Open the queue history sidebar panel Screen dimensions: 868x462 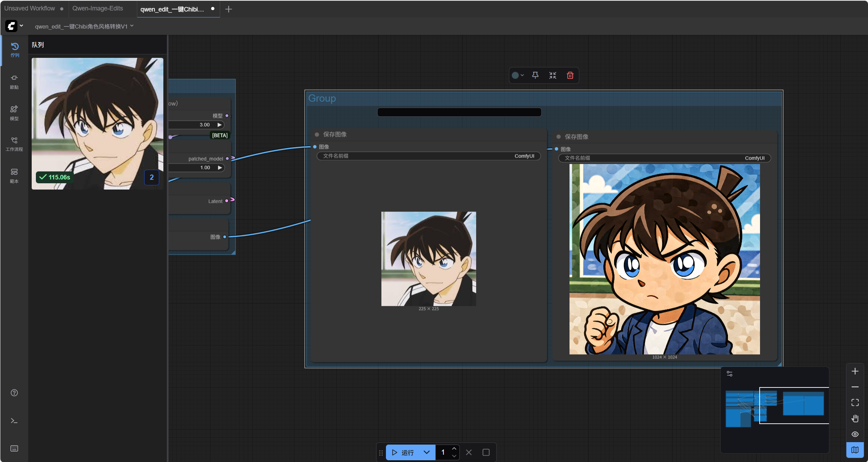[x=14, y=50]
